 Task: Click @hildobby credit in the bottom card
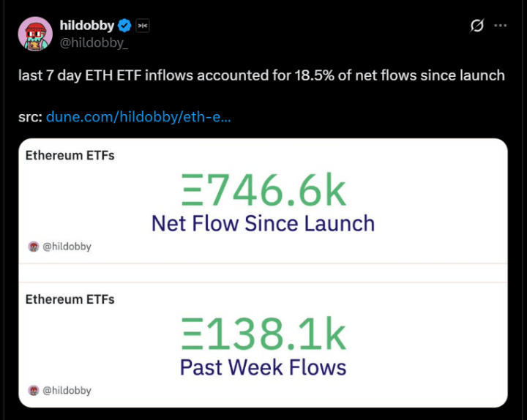coord(67,390)
